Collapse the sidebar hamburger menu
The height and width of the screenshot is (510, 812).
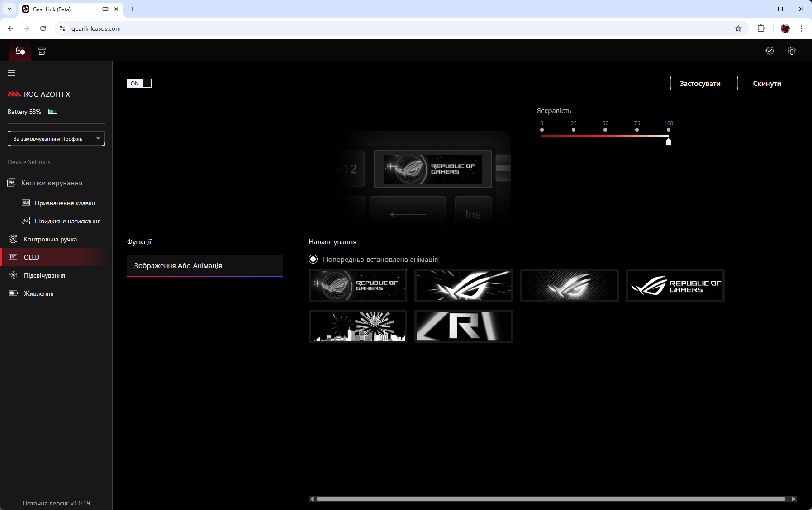[12, 73]
